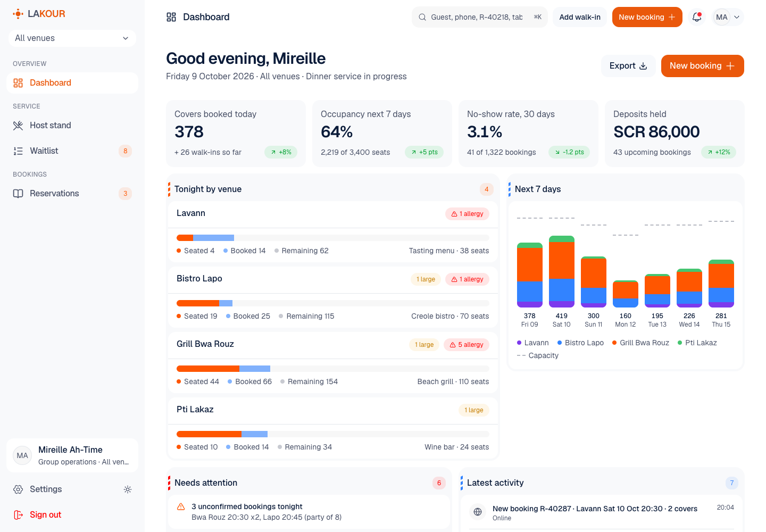Viewport: 766px width, 532px height.
Task: Open Deposits held SCR 86,000 card
Action: (675, 134)
